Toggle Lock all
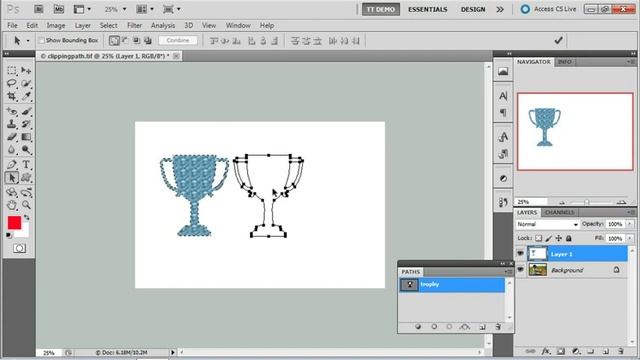 [x=569, y=238]
